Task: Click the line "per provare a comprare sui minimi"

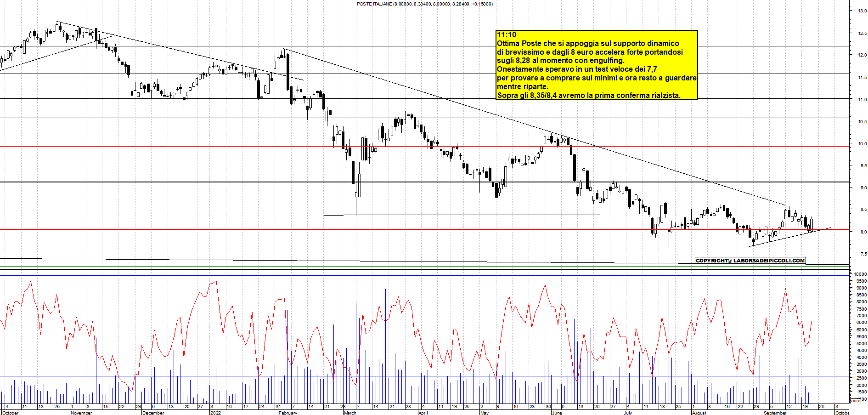Action: [597, 78]
